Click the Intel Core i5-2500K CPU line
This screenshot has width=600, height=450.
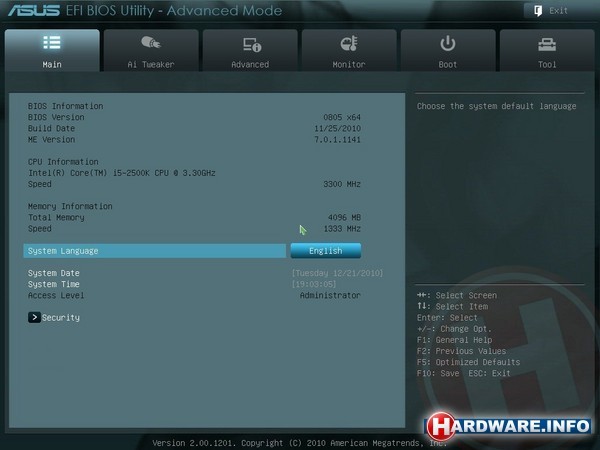(122, 173)
